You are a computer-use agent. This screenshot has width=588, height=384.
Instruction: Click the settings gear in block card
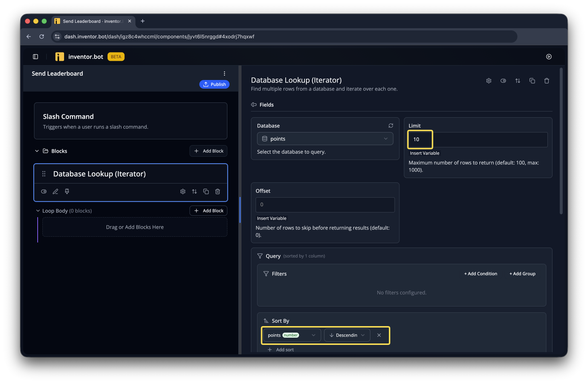click(x=183, y=191)
